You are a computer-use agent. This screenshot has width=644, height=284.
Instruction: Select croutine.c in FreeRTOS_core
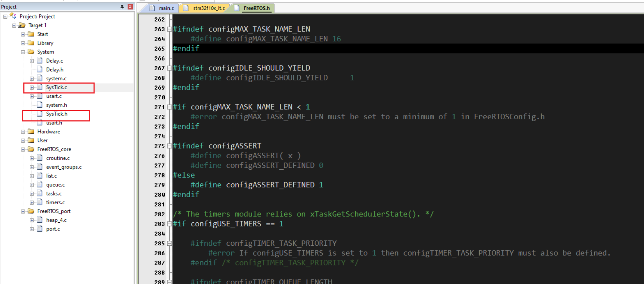click(x=58, y=158)
